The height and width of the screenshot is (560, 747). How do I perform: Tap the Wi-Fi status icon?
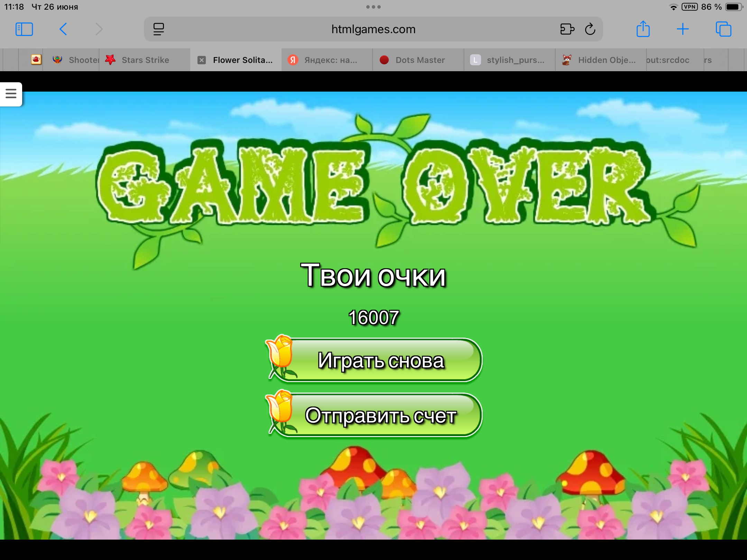[x=673, y=7]
